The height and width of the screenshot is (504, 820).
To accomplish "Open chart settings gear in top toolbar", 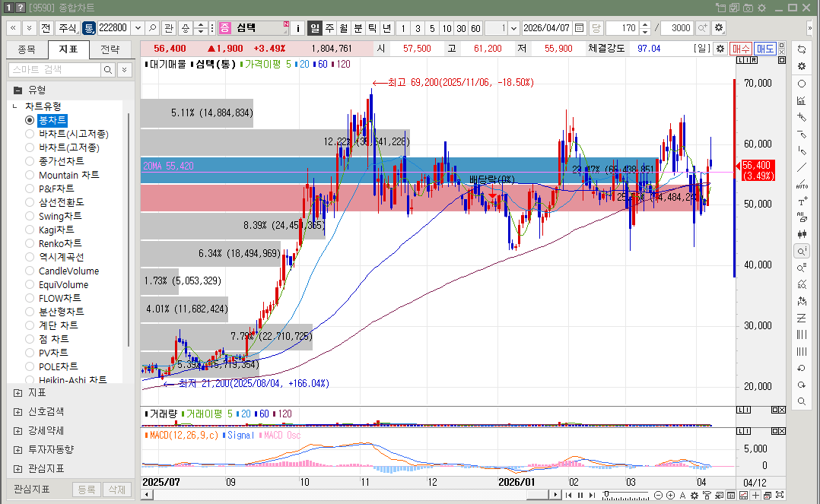I will 719,27.
